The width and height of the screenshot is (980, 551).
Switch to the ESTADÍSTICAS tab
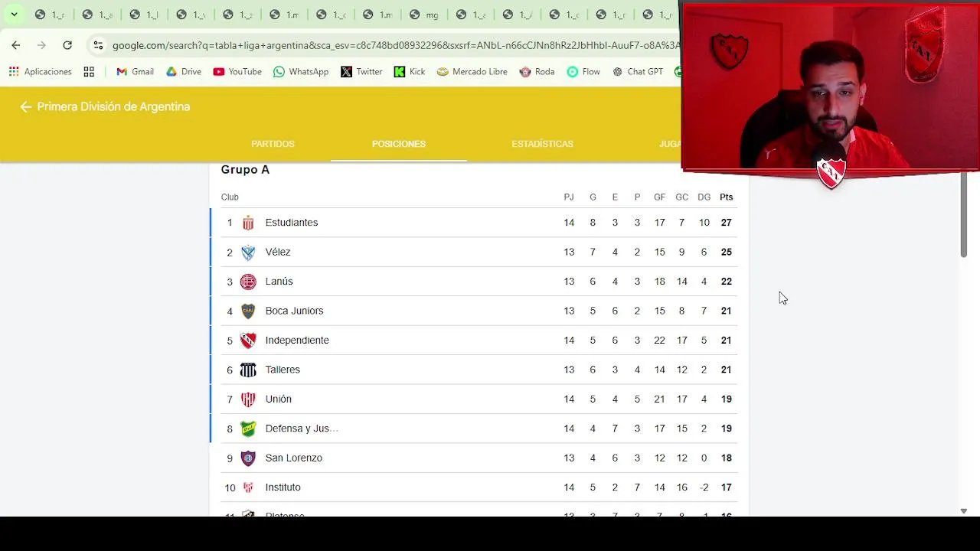point(542,144)
